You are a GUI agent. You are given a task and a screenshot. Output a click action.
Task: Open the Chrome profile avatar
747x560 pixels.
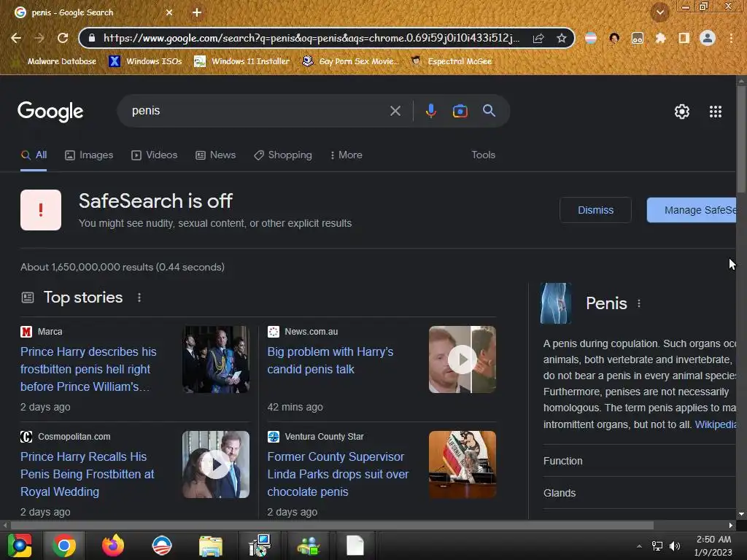point(708,38)
